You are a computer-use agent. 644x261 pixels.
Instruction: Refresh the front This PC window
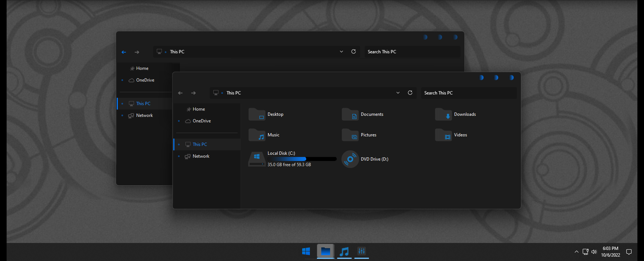[x=410, y=93]
